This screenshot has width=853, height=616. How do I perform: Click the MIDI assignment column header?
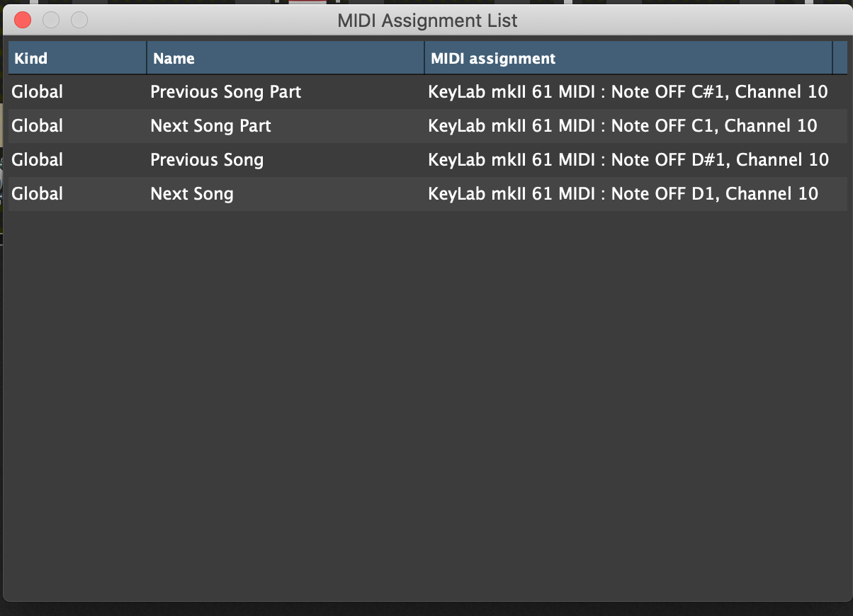628,58
